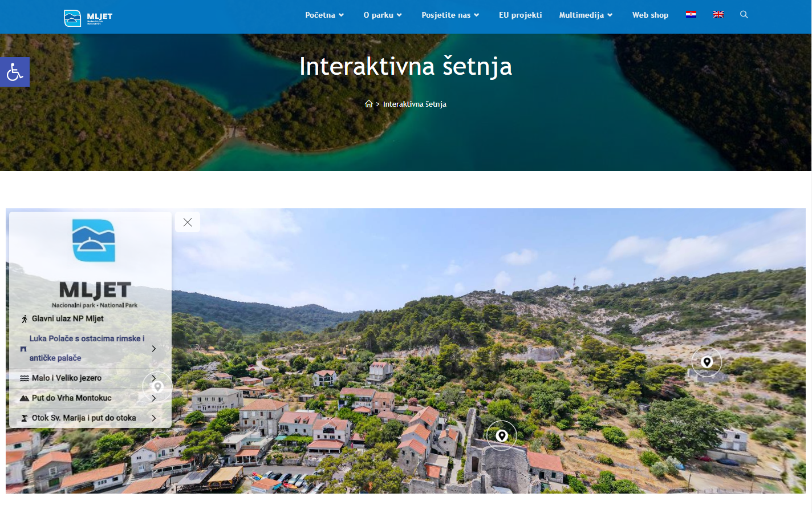
Task: Open the EU projekti menu item
Action: pyautogui.click(x=521, y=15)
